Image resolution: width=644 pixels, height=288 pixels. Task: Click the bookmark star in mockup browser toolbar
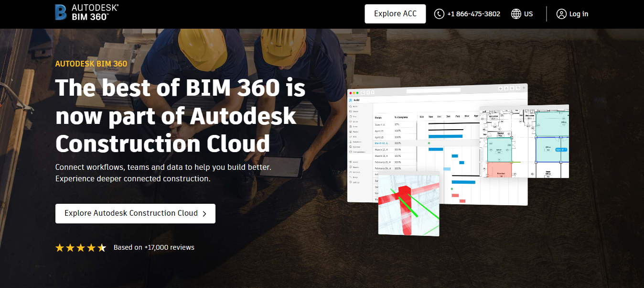500,89
